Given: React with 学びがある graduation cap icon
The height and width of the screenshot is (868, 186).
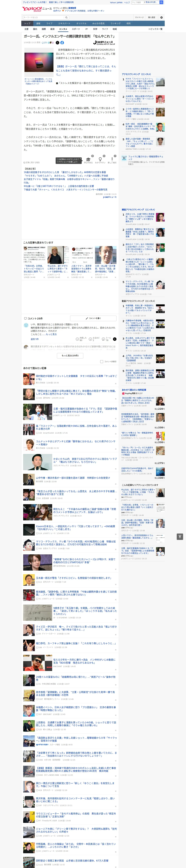Looking at the screenshot, I should [x=89, y=159].
